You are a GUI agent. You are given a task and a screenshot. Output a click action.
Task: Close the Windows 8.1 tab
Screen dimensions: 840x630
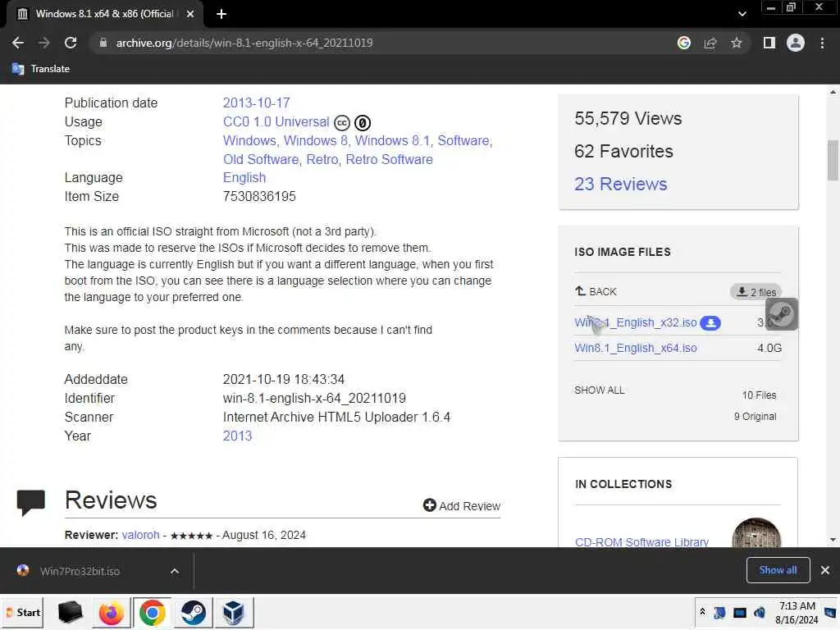point(190,14)
